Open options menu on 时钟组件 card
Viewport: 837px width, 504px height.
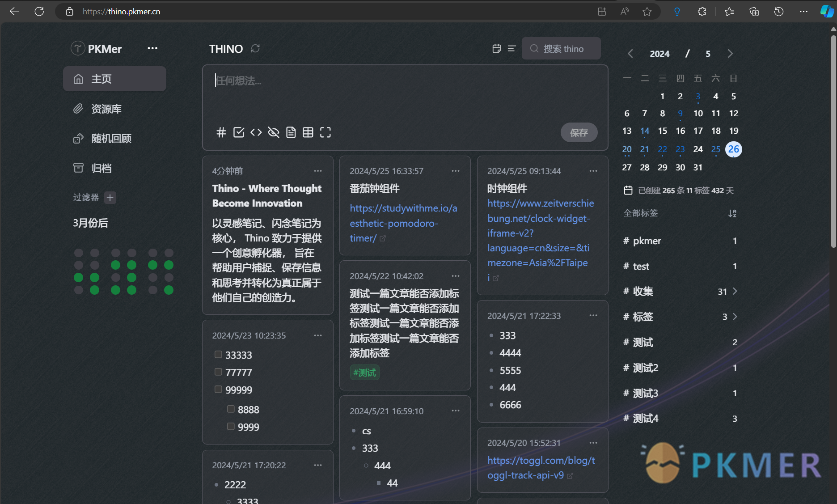pos(593,171)
